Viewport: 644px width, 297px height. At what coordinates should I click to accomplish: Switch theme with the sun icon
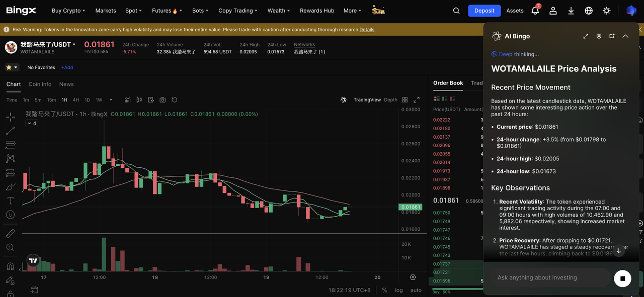click(606, 11)
